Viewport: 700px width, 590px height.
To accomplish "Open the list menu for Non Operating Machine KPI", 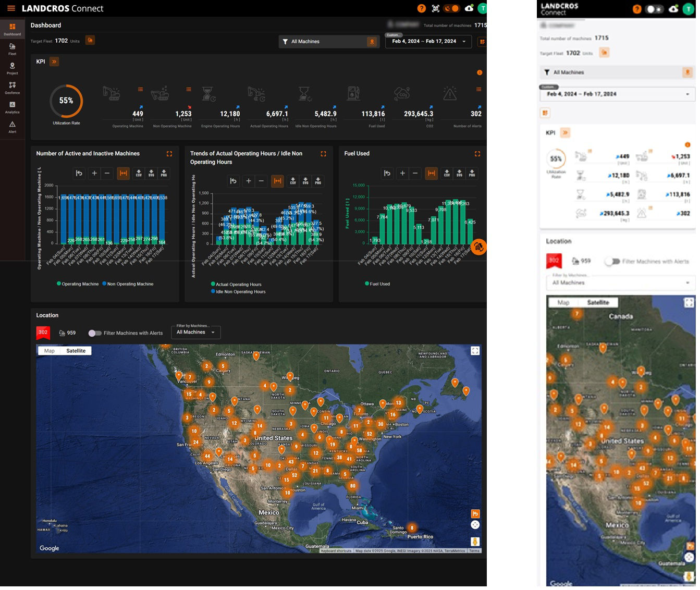I will click(x=189, y=89).
